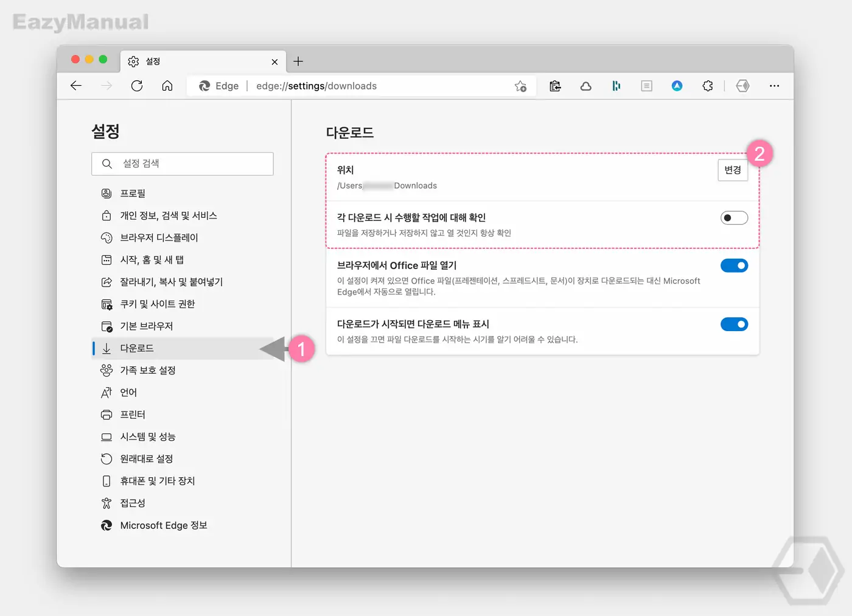The image size is (852, 616).
Task: Open the extensions puzzle icon
Action: click(x=707, y=86)
